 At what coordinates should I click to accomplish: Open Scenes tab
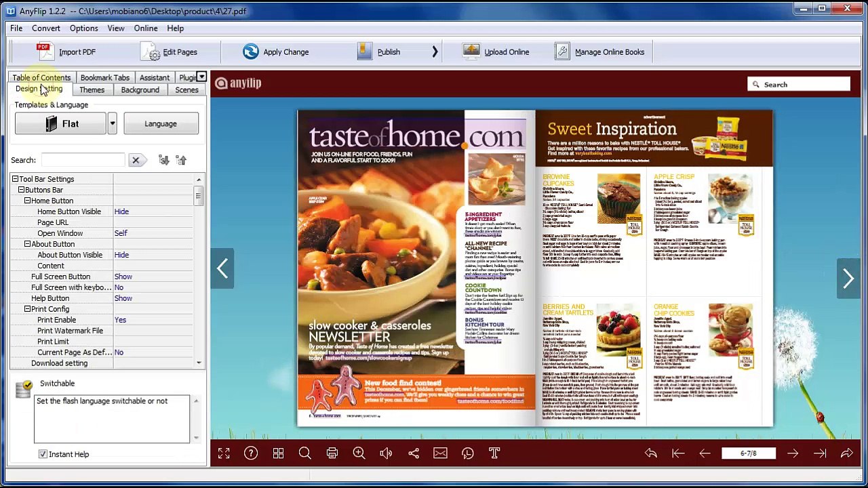pos(186,90)
